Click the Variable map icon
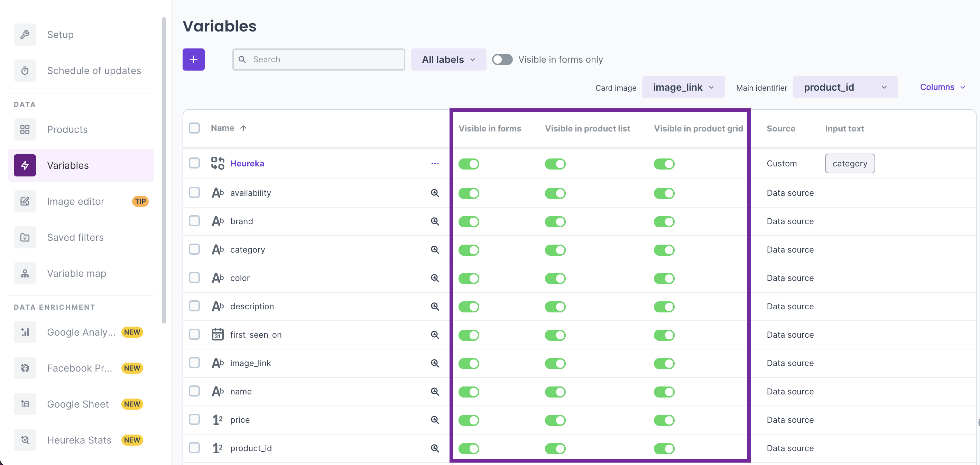 click(x=25, y=273)
